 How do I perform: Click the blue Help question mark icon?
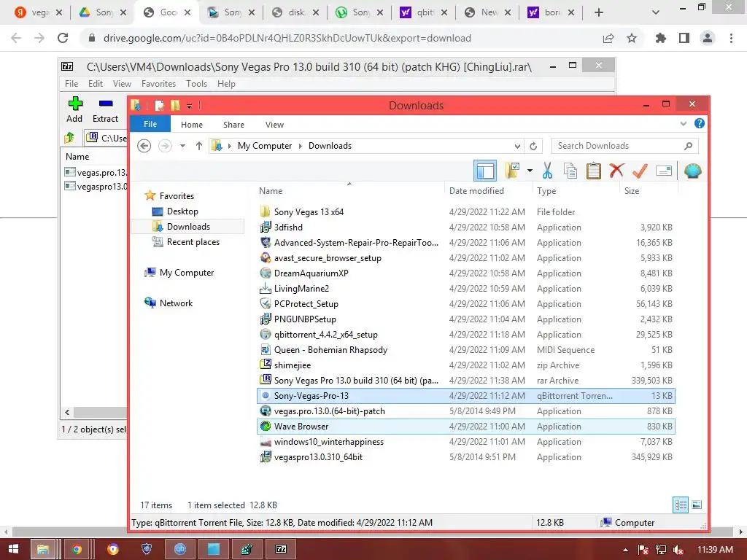click(699, 123)
